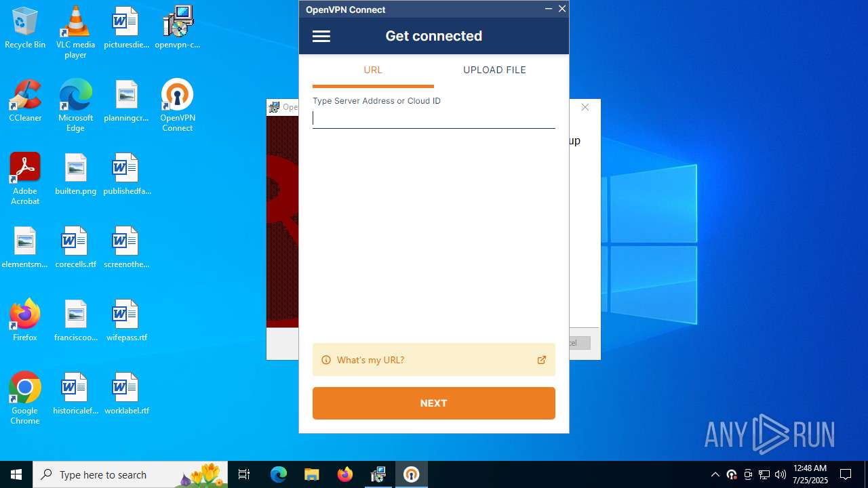Close the OpenVPN Connect window
868x488 pixels.
[x=562, y=9]
